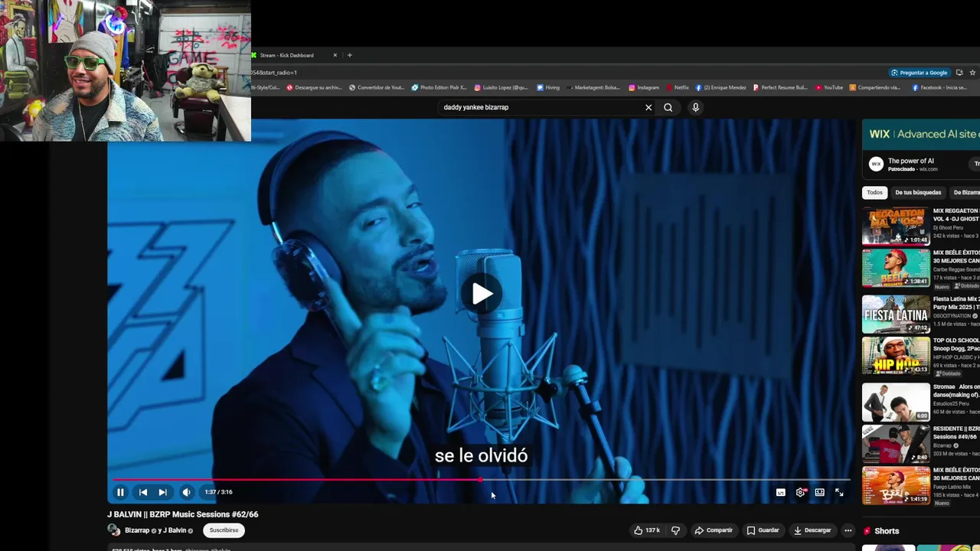Open the Compartiendo vía... bookmark
The height and width of the screenshot is (551, 980).
click(x=875, y=87)
